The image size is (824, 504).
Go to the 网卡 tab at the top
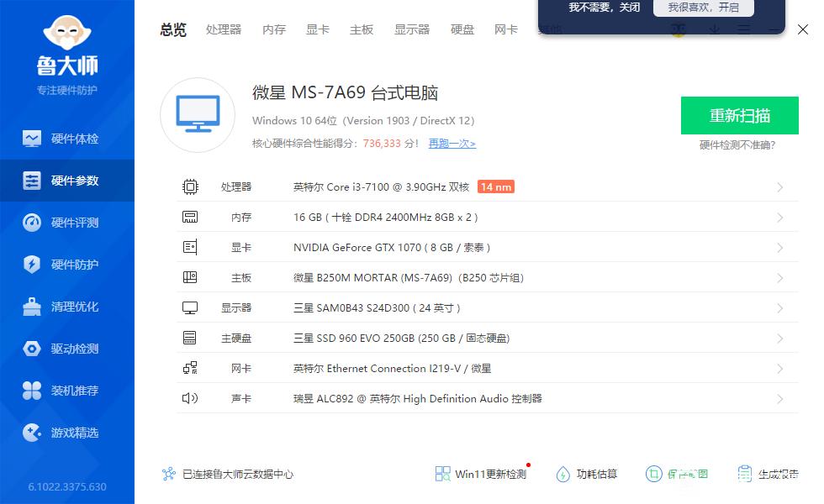click(x=506, y=29)
